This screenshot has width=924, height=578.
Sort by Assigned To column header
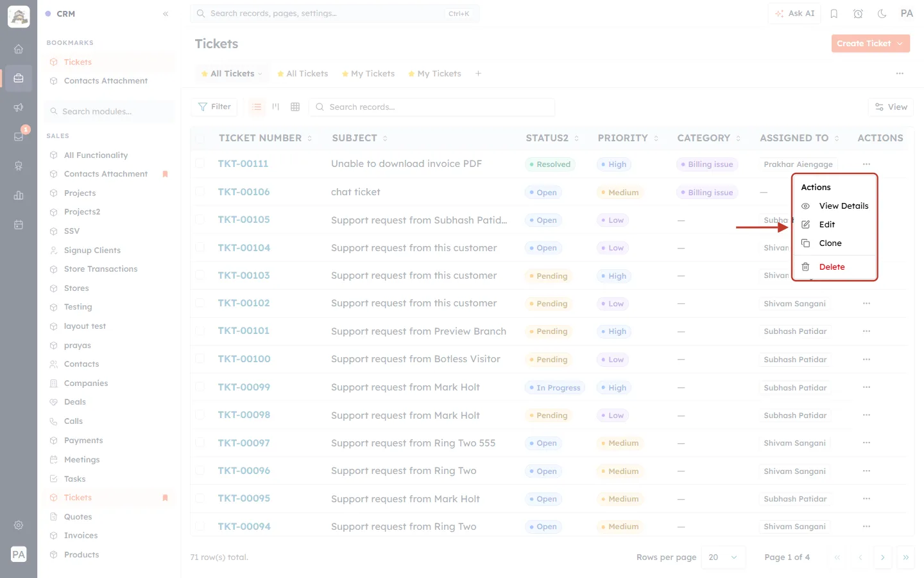pos(800,138)
